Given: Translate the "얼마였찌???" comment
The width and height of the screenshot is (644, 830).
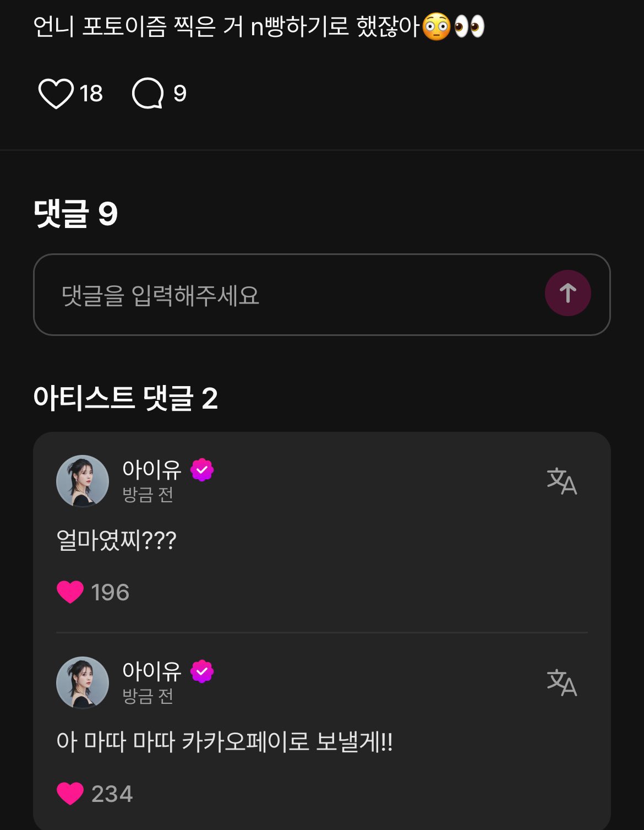Looking at the screenshot, I should [561, 481].
